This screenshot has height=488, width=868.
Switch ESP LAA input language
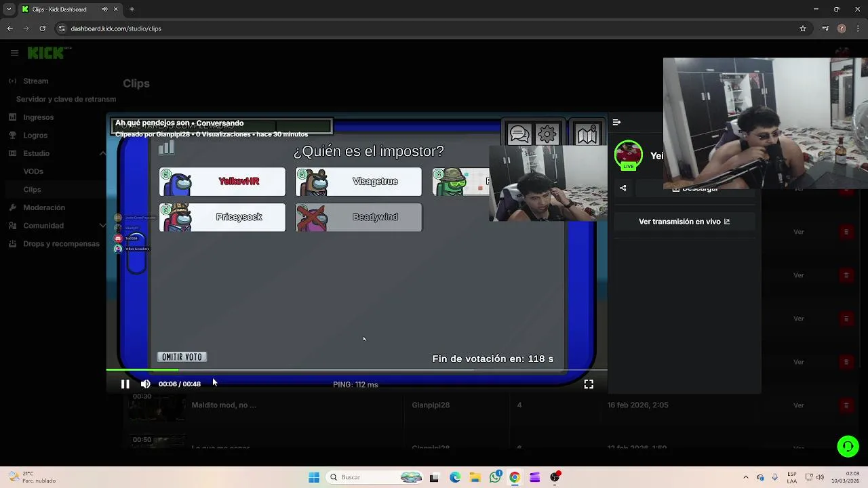pos(793,477)
